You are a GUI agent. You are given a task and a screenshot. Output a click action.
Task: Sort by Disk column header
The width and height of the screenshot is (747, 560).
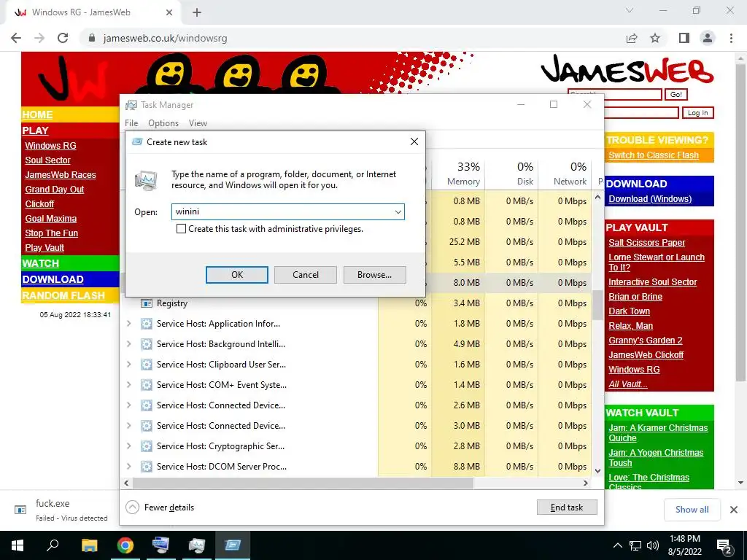pos(511,174)
